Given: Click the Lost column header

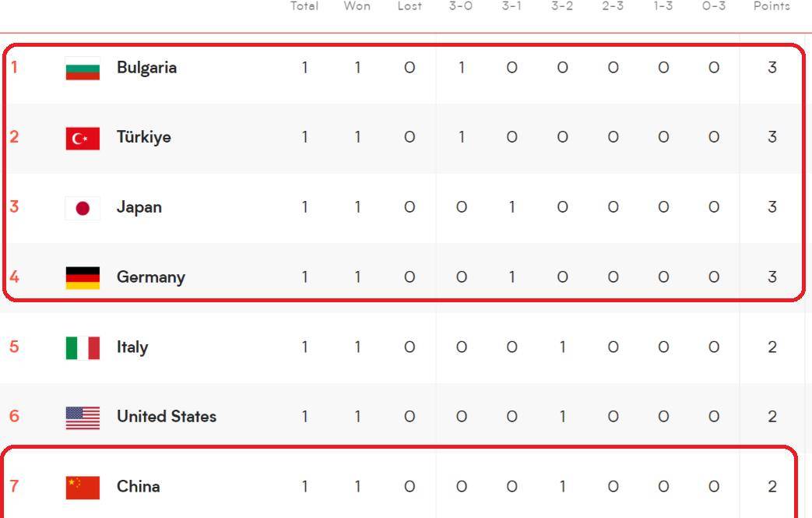Looking at the screenshot, I should pos(410,5).
